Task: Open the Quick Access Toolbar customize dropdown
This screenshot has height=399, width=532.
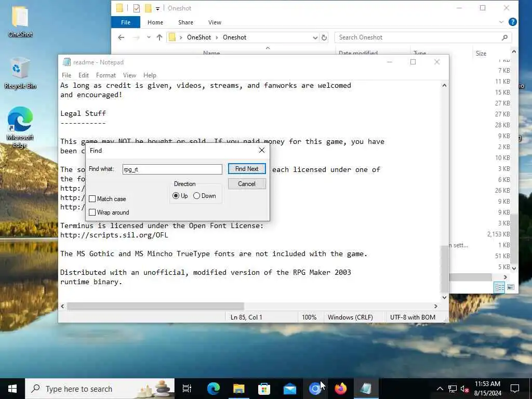Action: (157, 8)
